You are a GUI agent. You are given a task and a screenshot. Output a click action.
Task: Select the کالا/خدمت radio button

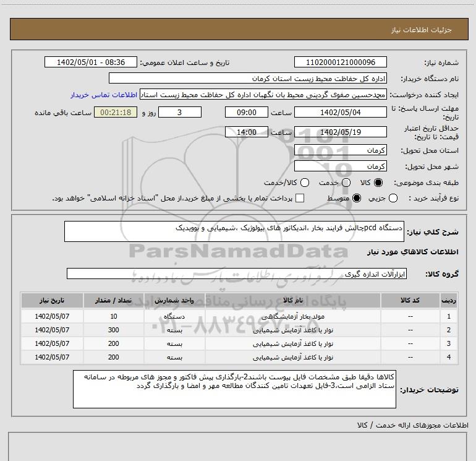pyautogui.click(x=305, y=183)
